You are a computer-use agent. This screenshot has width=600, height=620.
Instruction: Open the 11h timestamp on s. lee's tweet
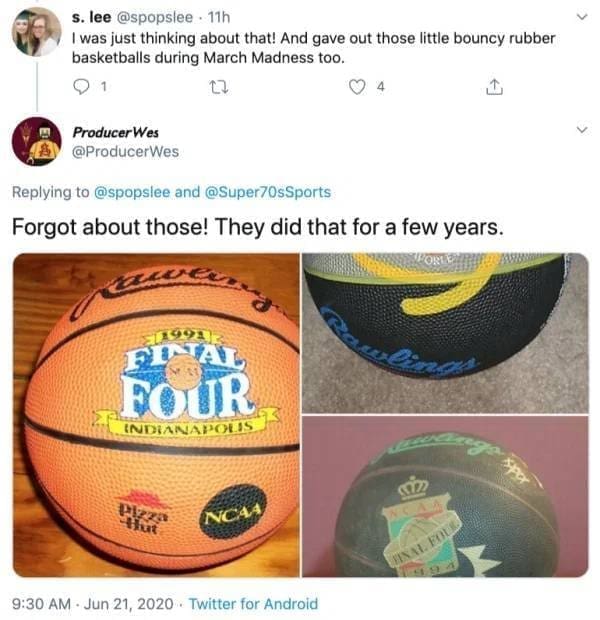(219, 17)
